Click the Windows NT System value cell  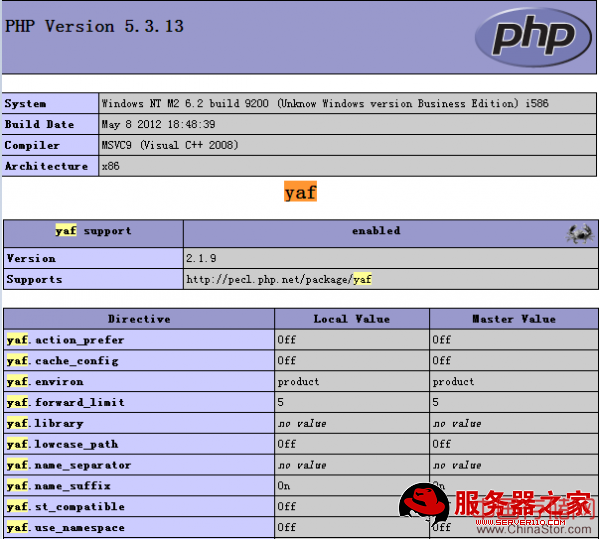(x=325, y=104)
